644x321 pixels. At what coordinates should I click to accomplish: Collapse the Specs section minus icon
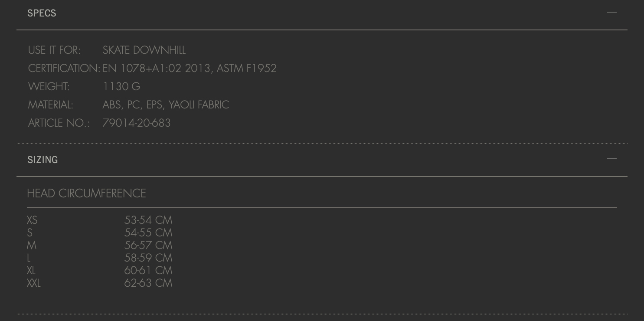click(x=612, y=12)
